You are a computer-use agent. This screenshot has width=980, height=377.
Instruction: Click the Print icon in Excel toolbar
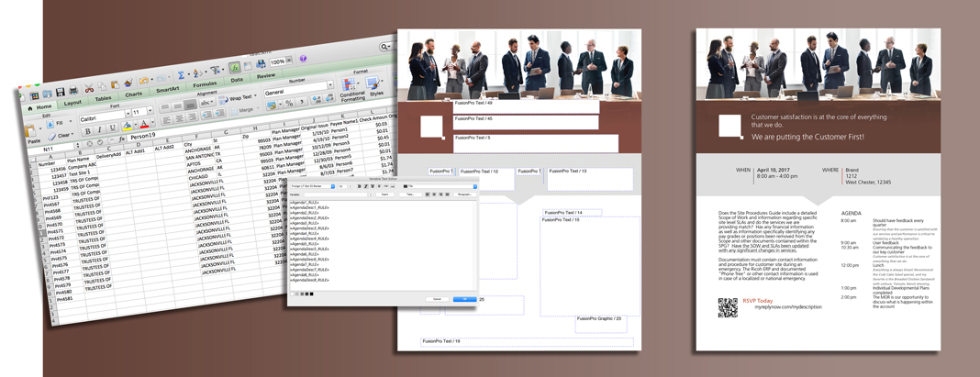[73, 91]
